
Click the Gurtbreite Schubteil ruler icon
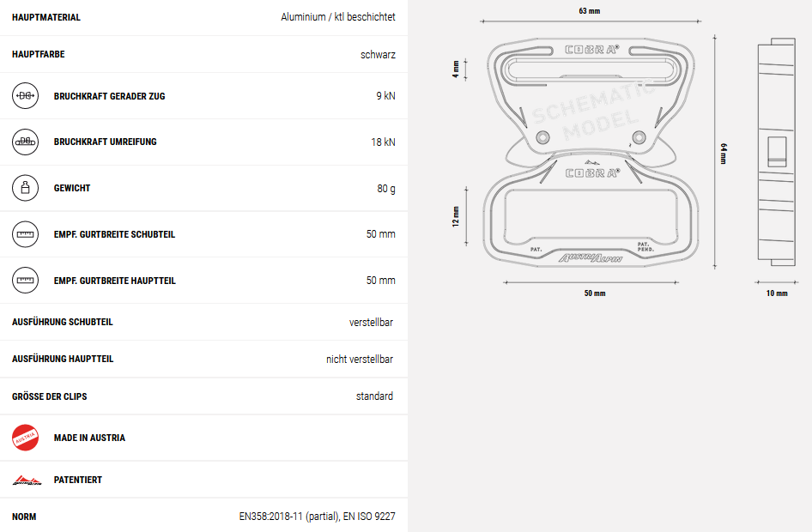click(26, 234)
